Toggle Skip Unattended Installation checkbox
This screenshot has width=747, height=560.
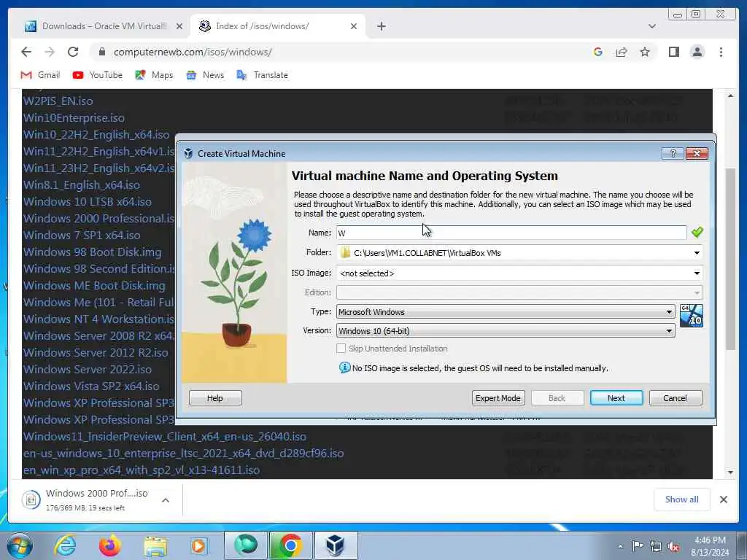coord(341,349)
